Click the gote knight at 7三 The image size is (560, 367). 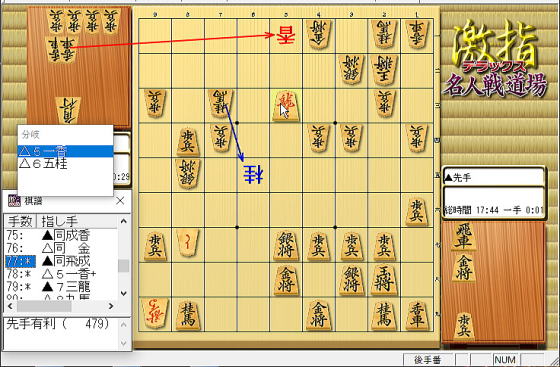coord(220,103)
